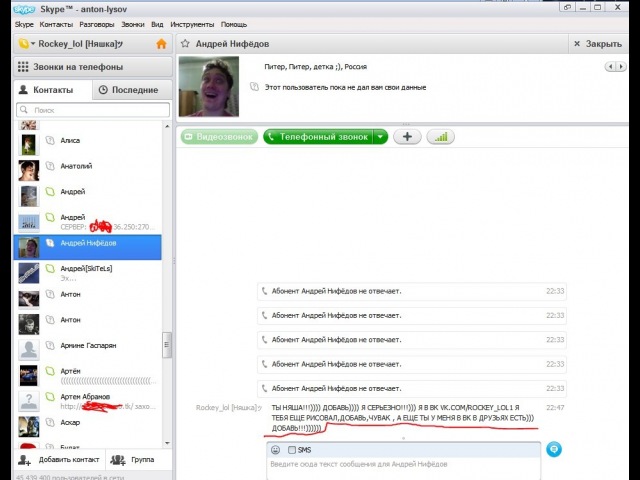Click Добавить контакт button
This screenshot has width=640, height=480.
[59, 460]
